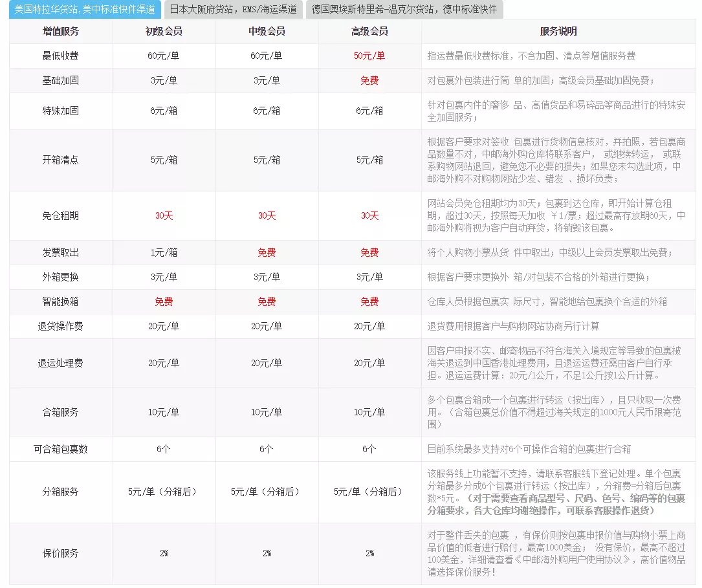Viewport: 702px width, 588px height.
Task: Click 初级会员 10元/单 cell for 合箱服务
Action: pos(164,413)
